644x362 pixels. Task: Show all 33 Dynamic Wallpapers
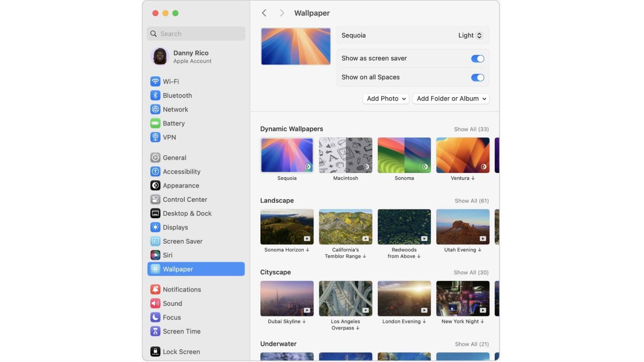click(471, 129)
